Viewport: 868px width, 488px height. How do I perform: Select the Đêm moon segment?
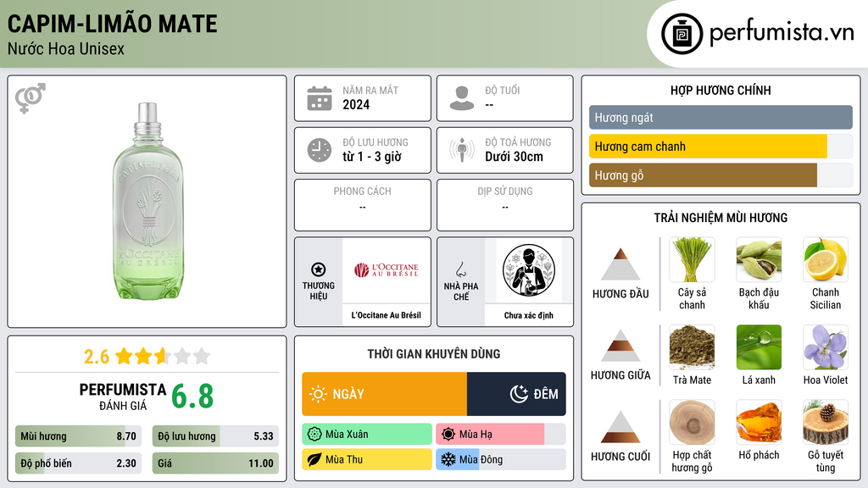point(516,394)
